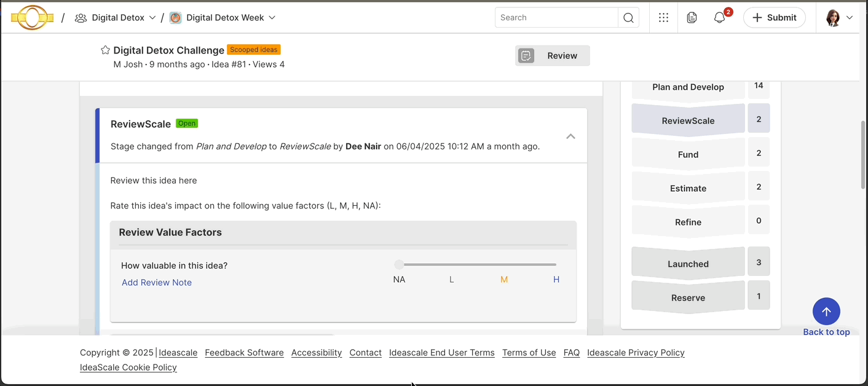Switch to the Launched stage list
Image resolution: width=868 pixels, height=386 pixels.
click(x=688, y=263)
